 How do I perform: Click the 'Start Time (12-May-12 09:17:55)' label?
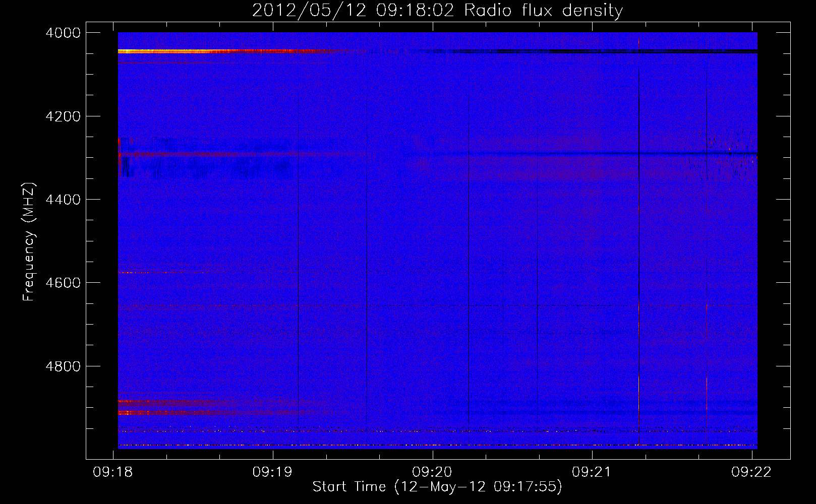[437, 487]
